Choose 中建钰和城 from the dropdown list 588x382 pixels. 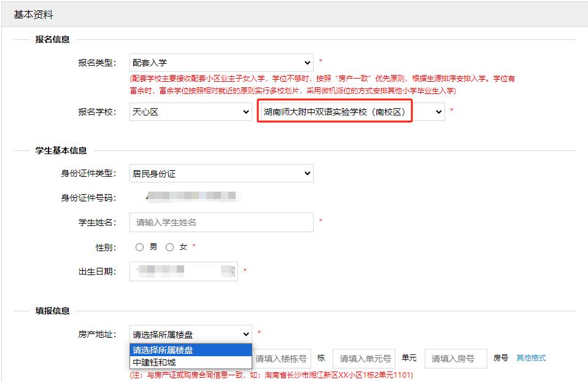tap(154, 362)
